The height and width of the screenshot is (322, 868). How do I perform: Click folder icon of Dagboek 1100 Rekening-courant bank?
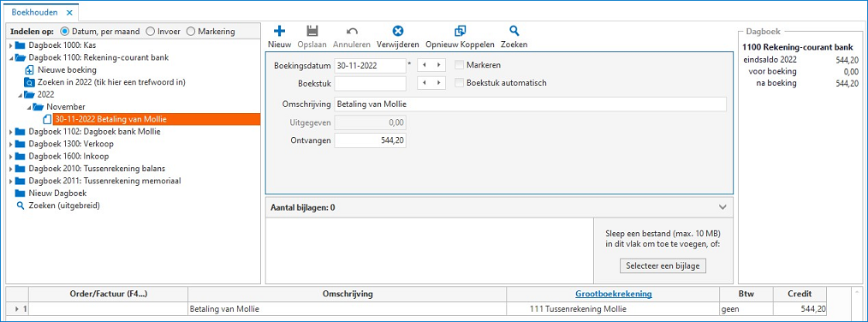21,57
